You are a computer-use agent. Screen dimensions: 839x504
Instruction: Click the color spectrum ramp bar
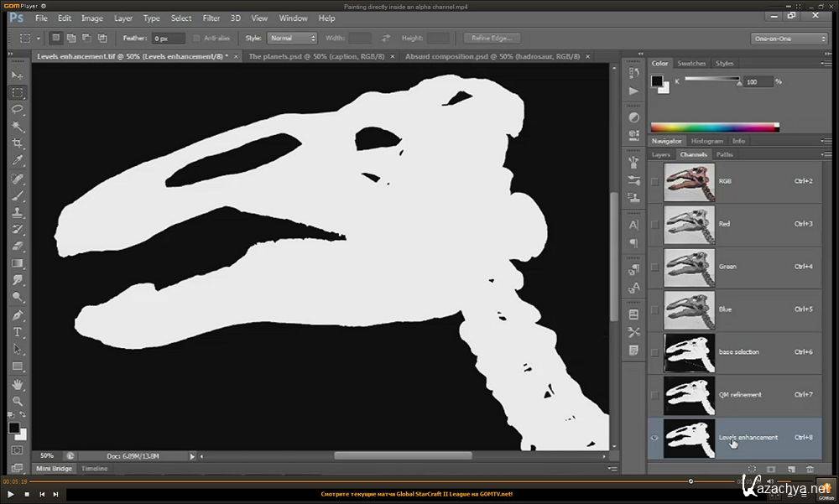(x=715, y=127)
